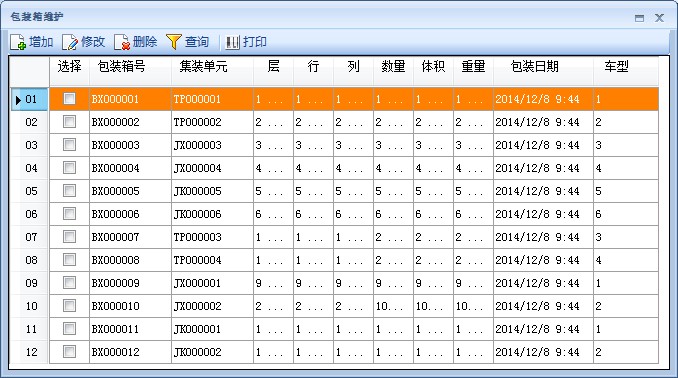The height and width of the screenshot is (378, 678).
Task: Open the 查询 filter funnel icon
Action: pyautogui.click(x=174, y=42)
